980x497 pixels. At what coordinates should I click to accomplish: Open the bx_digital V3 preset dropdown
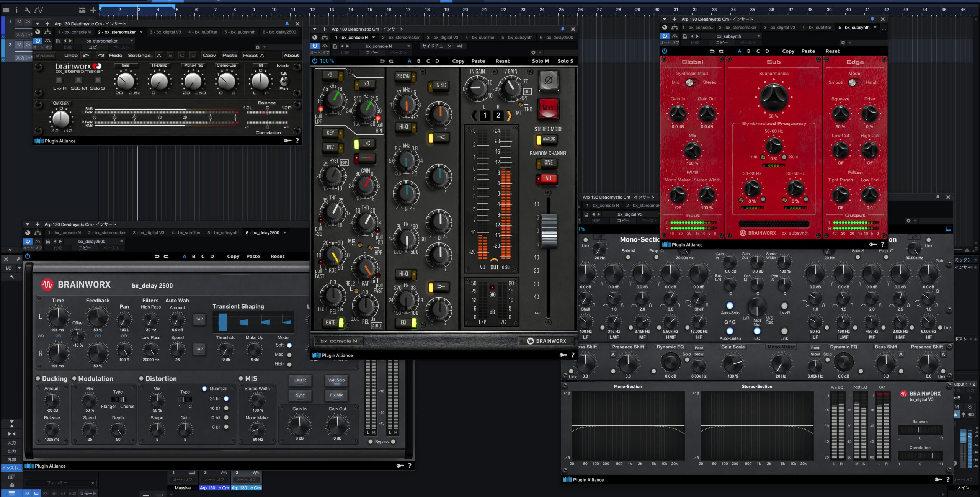pyautogui.click(x=630, y=214)
